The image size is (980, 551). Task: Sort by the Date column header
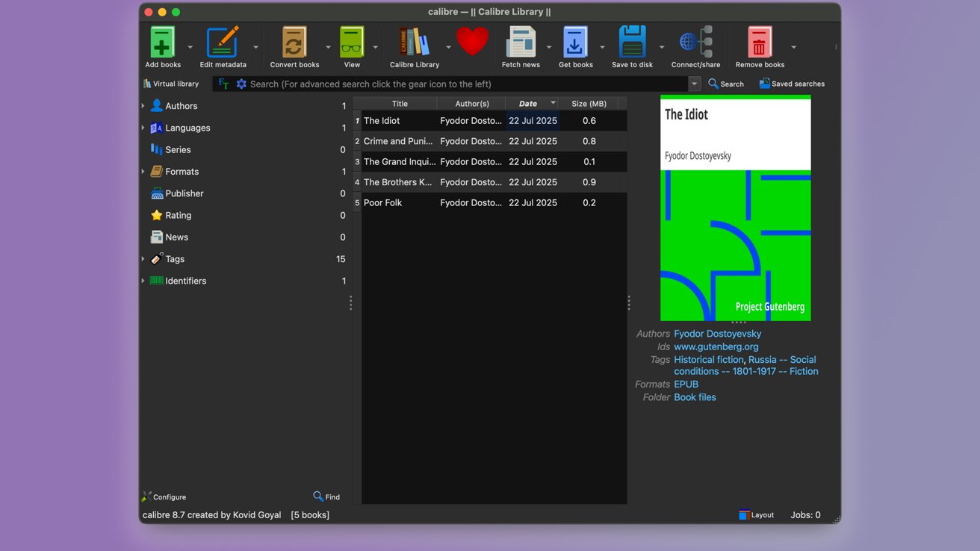pos(532,104)
